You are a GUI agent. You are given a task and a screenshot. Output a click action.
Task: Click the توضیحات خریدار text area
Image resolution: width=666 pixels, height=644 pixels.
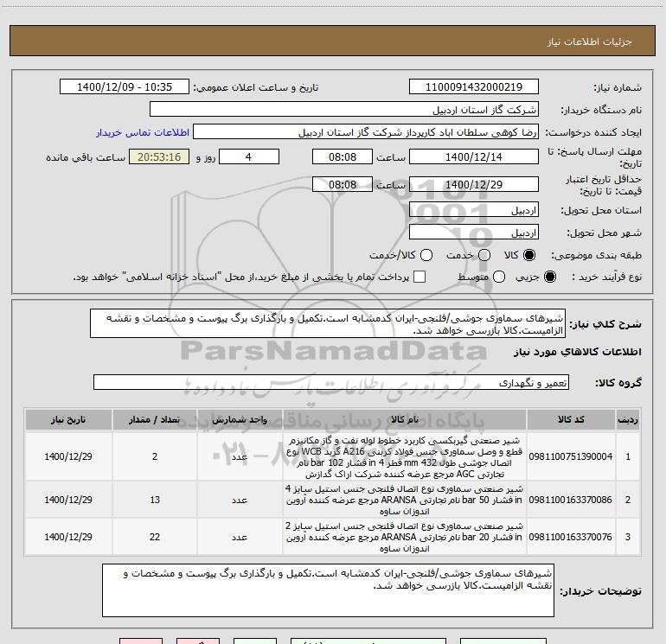[328, 590]
